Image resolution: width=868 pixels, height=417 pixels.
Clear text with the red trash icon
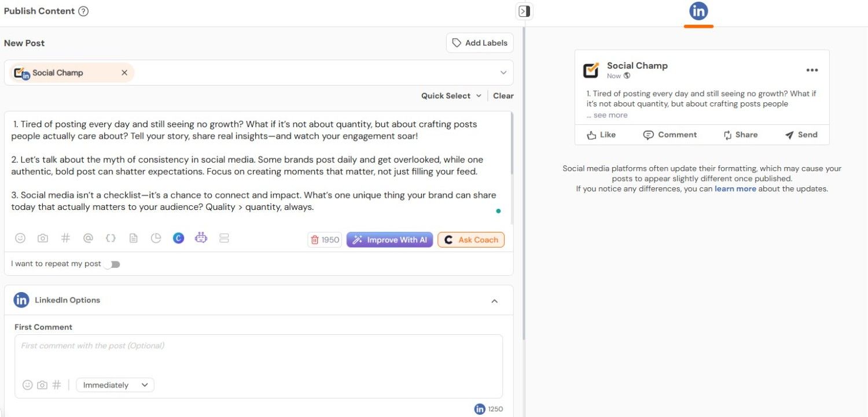[315, 239]
